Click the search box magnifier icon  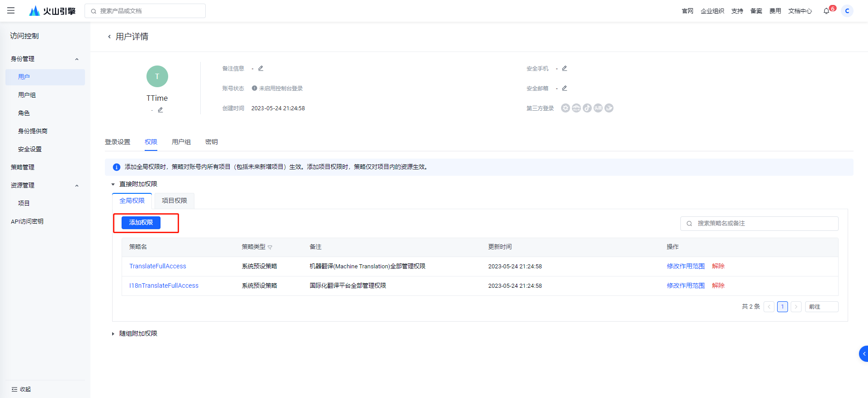tap(94, 11)
